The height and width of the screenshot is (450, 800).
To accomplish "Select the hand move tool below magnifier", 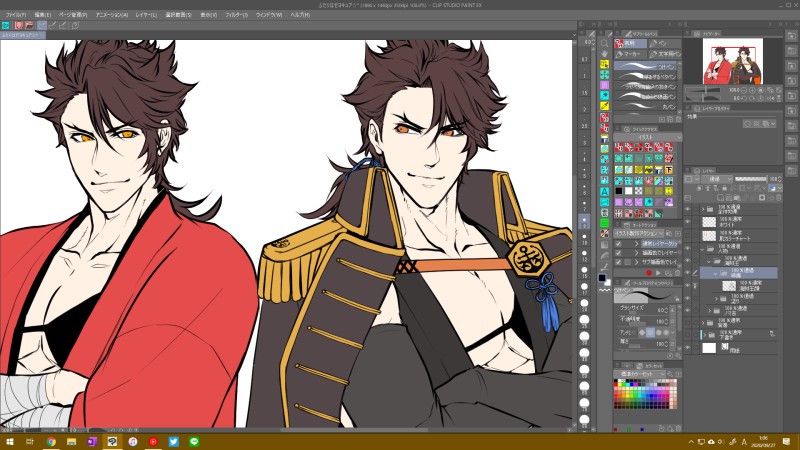I will [x=604, y=54].
